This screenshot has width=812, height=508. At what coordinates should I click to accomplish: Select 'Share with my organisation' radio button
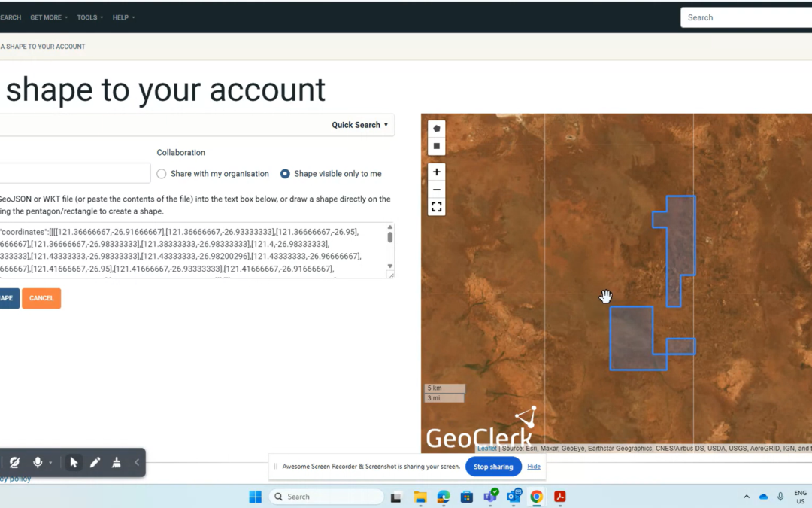point(162,174)
